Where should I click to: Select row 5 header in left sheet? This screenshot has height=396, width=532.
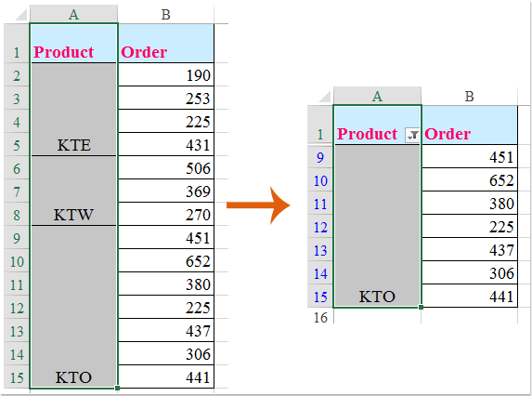click(x=17, y=145)
